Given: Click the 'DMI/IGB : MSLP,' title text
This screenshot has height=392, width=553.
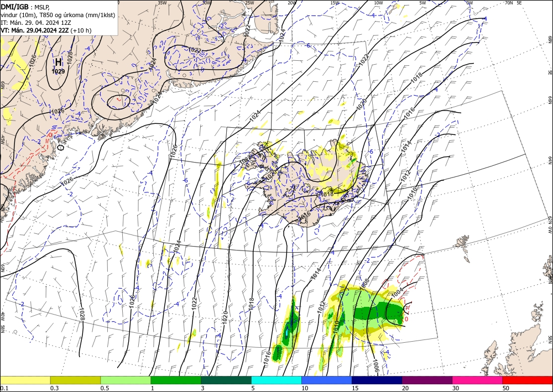Looking at the screenshot, I should pyautogui.click(x=25, y=6).
